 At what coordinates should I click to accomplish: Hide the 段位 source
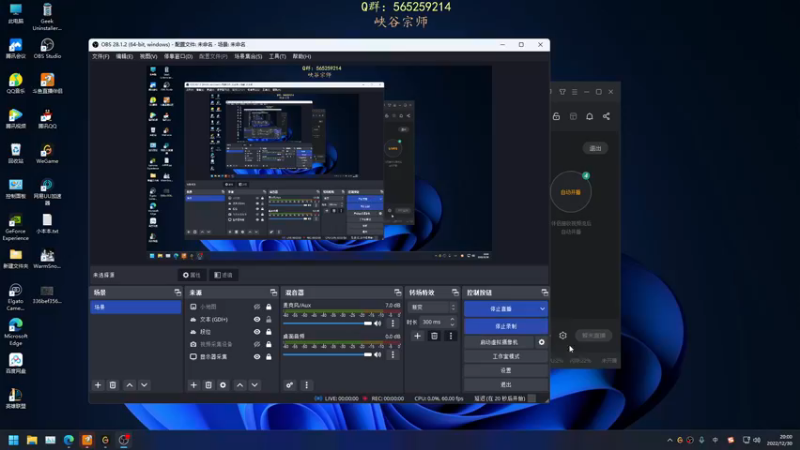click(257, 332)
